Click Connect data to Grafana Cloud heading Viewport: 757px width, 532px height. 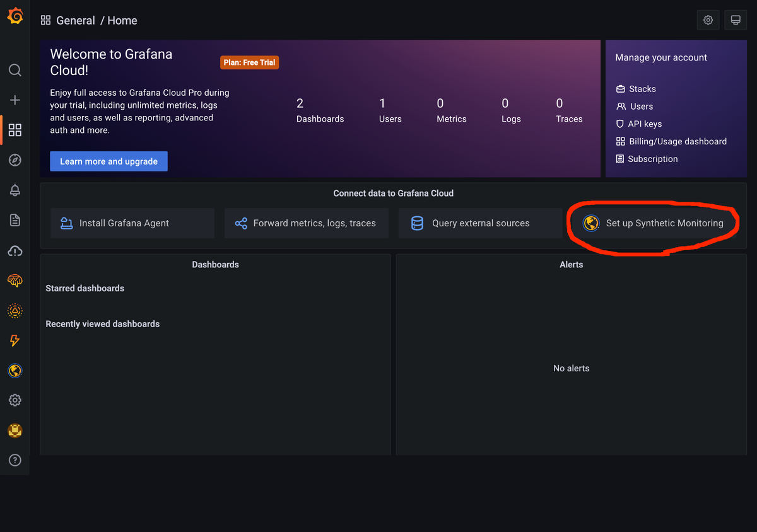click(393, 194)
